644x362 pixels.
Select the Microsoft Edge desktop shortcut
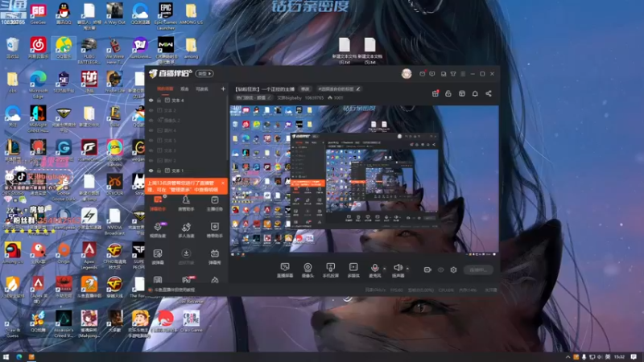pos(38,84)
